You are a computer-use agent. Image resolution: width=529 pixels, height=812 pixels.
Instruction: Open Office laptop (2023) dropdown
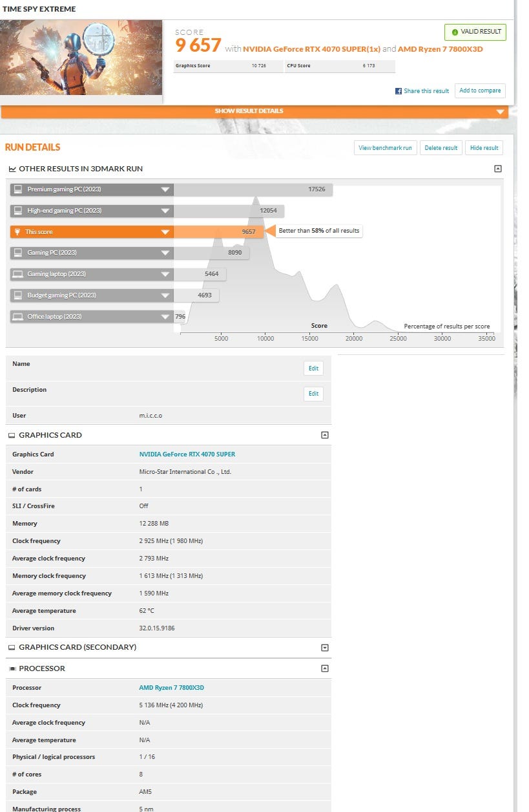point(165,317)
